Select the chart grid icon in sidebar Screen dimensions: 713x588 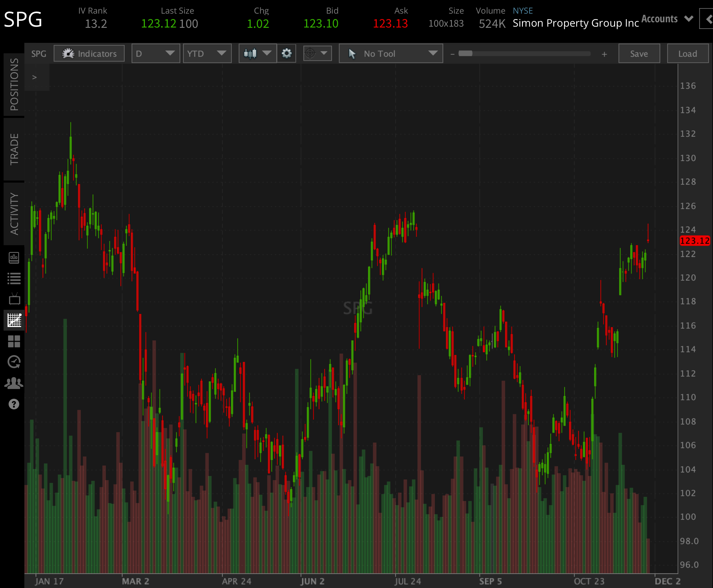(14, 320)
